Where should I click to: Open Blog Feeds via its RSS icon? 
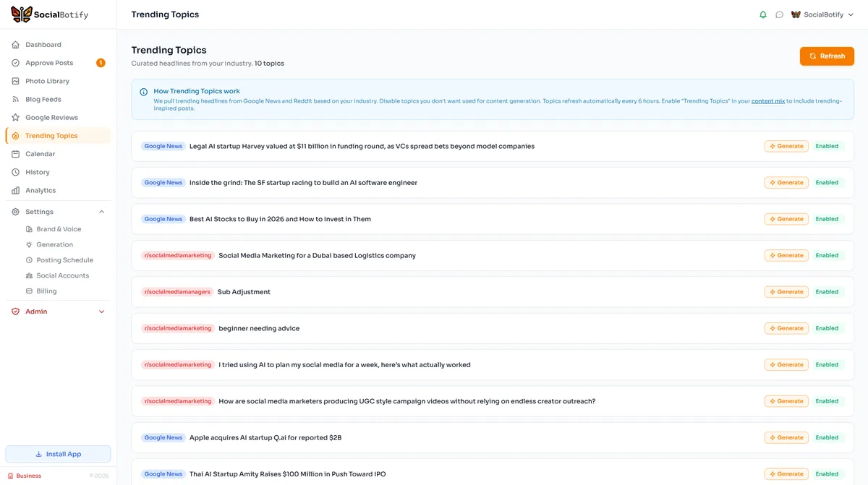15,99
